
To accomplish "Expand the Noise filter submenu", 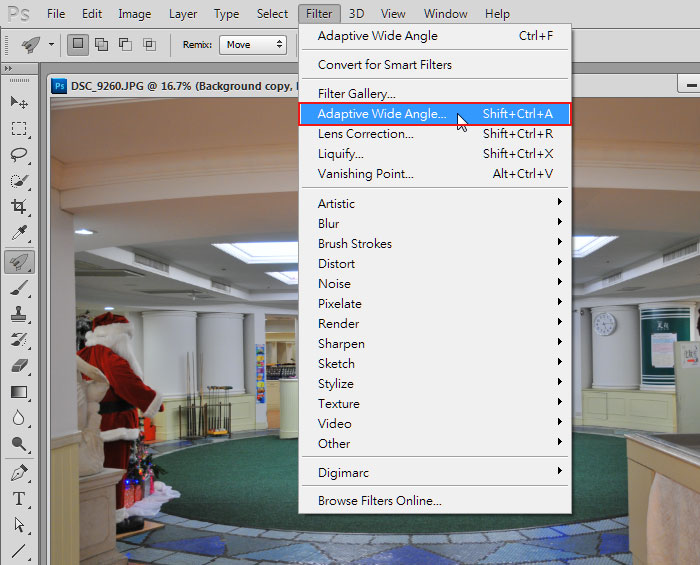I will (434, 284).
